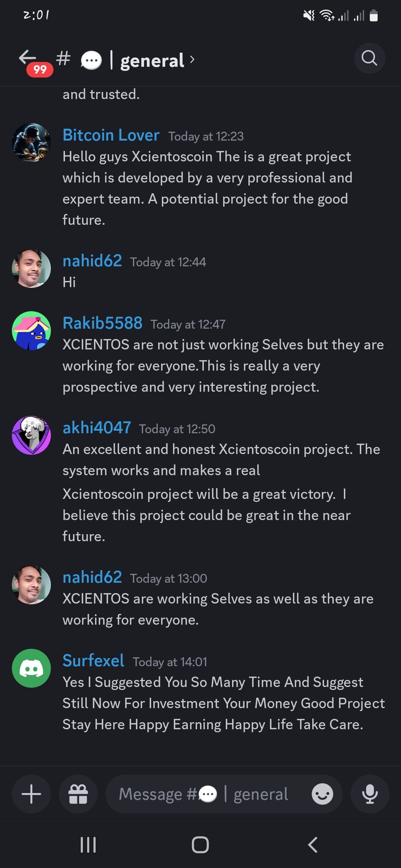Tap the microphone voice message button
401x868 pixels.
pyautogui.click(x=370, y=794)
